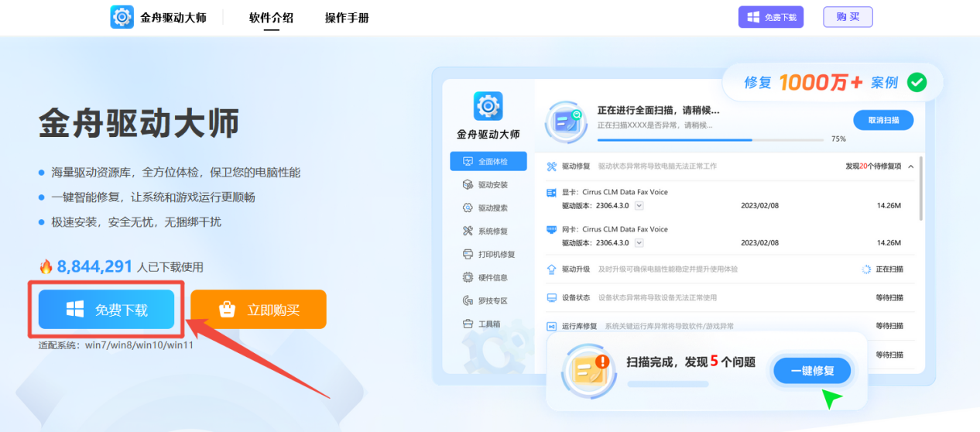Click the 驱动搜索 sidebar icon

click(x=468, y=208)
